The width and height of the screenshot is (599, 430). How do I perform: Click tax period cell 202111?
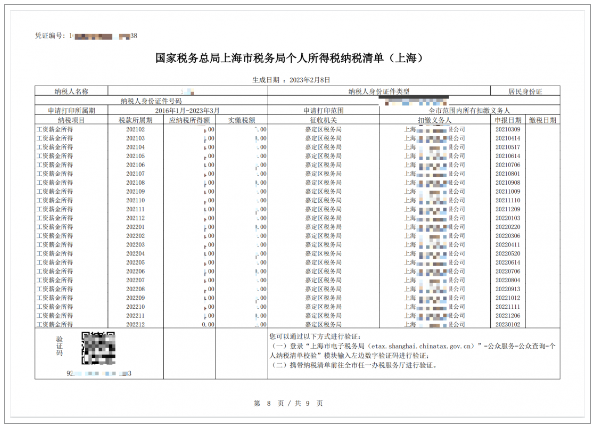click(x=136, y=209)
